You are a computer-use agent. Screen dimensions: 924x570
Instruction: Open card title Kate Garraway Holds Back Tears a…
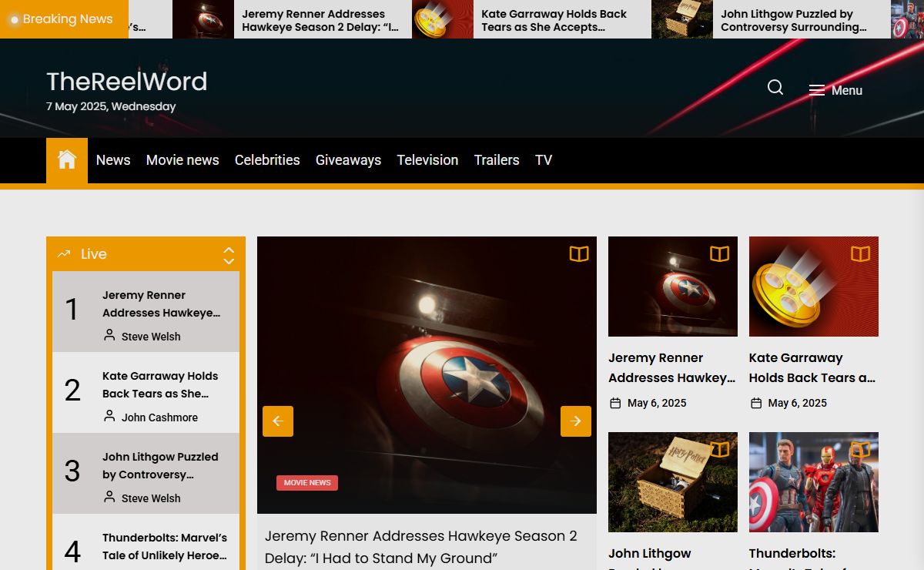[812, 367]
